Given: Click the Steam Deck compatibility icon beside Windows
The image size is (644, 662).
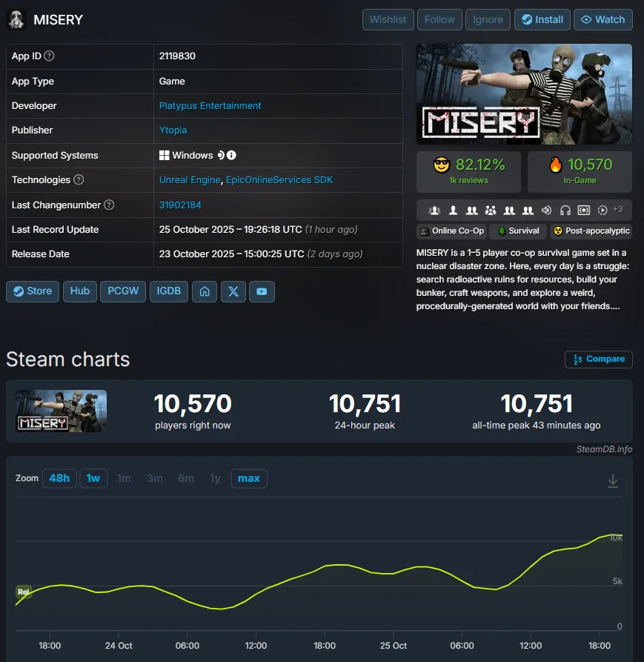Looking at the screenshot, I should click(221, 155).
